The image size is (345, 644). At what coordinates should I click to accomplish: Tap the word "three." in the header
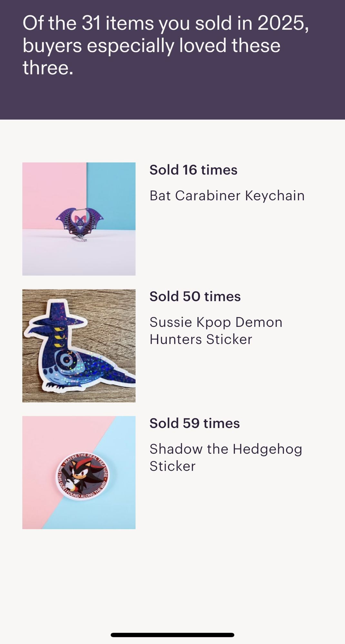(x=48, y=68)
